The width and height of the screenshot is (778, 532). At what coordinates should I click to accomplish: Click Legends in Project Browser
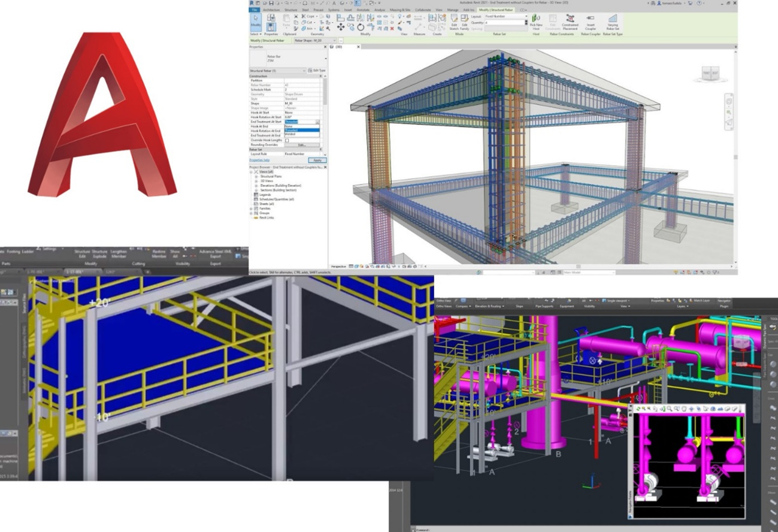tap(264, 195)
